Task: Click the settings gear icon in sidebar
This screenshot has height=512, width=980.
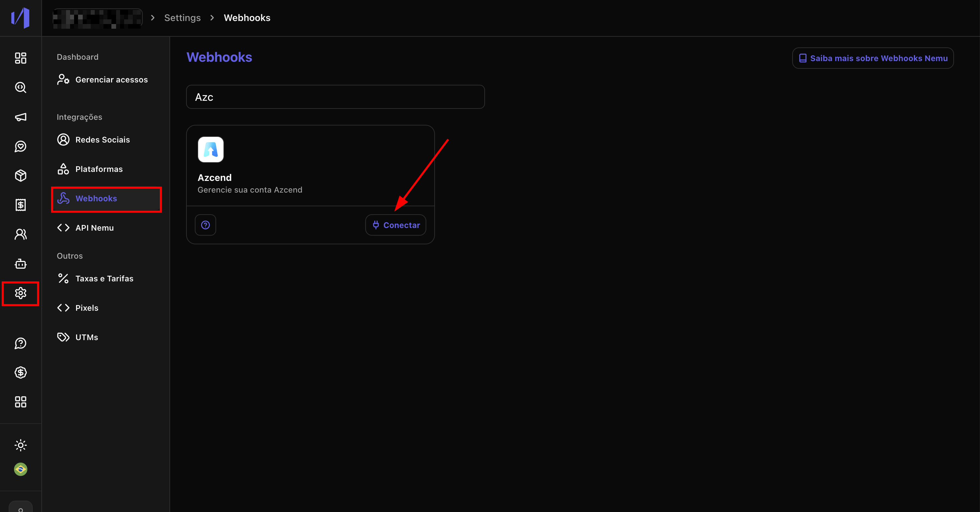Action: (21, 293)
